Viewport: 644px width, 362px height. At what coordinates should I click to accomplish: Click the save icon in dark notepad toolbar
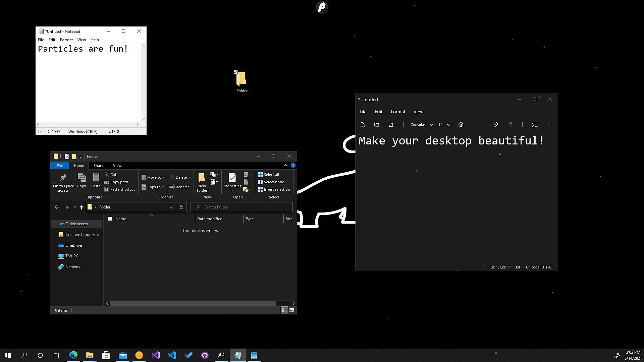[x=390, y=125]
